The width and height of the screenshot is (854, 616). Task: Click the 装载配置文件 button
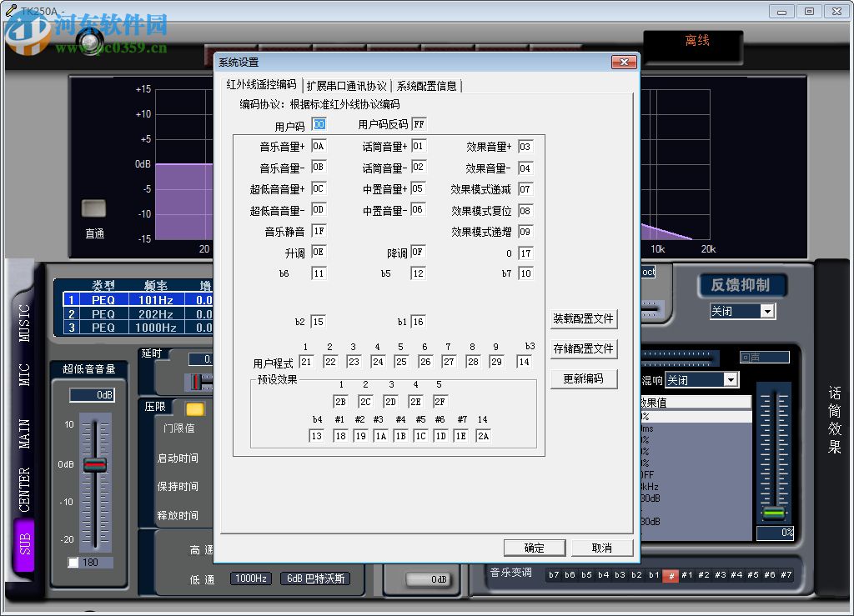pos(583,319)
